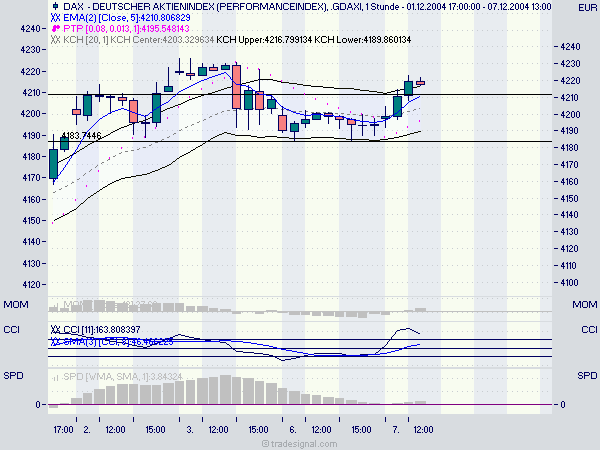This screenshot has width=600, height=450.
Task: Select the MOM indicator panel label on left
Action: (x=16, y=305)
